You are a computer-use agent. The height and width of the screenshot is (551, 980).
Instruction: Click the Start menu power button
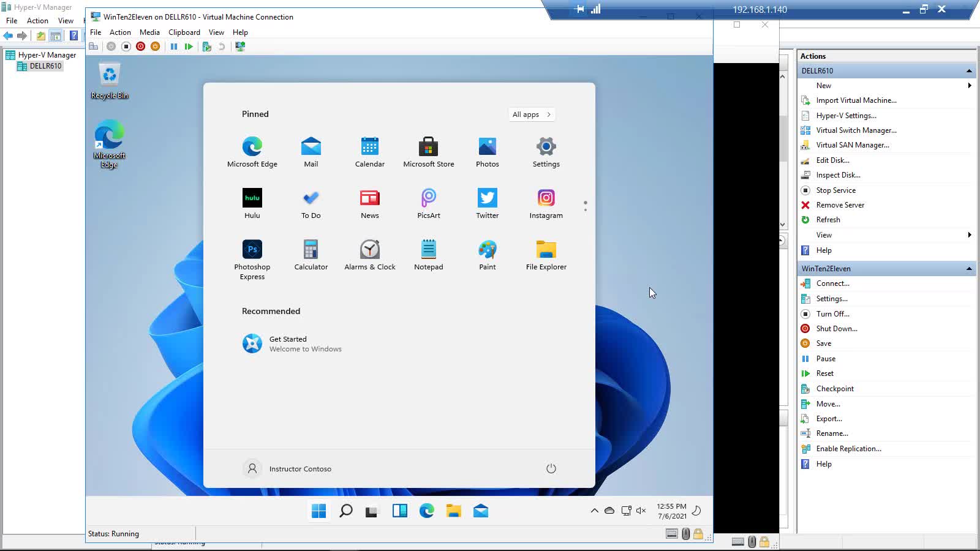(x=551, y=469)
